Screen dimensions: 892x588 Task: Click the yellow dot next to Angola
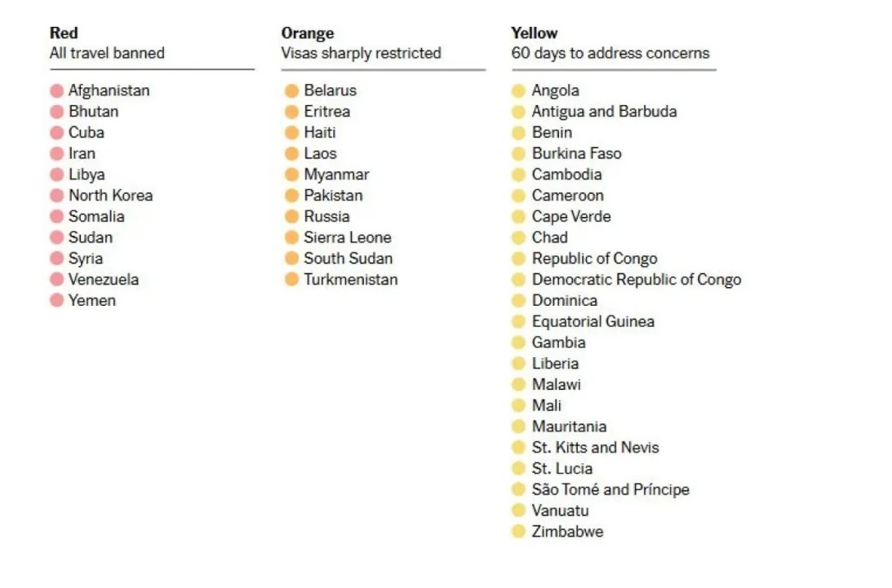pos(518,91)
